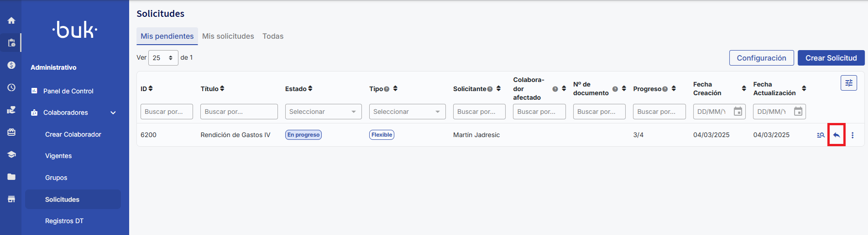Open the folder documents icon in sidebar
868x235 pixels.
pos(11,177)
